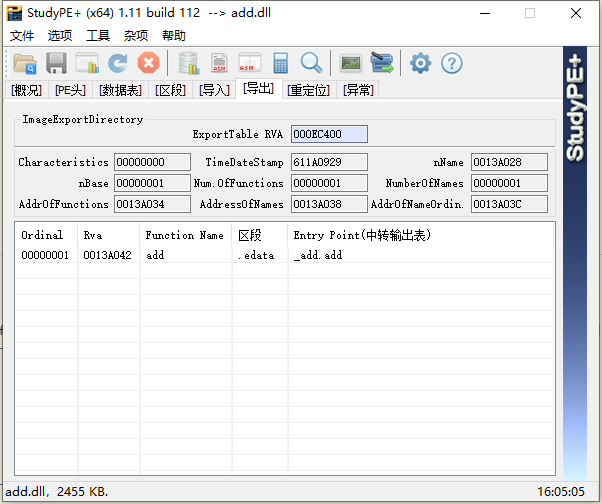Screen dimensions: 602x504
Task: Click the ExportTable RVA field 000EC400
Action: pyautogui.click(x=329, y=134)
